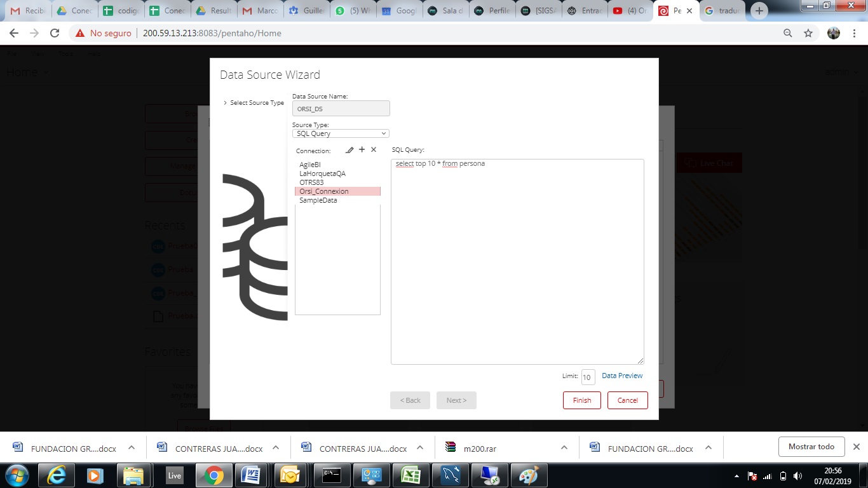The width and height of the screenshot is (868, 488).
Task: Open Paint from the taskbar
Action: pos(529,475)
